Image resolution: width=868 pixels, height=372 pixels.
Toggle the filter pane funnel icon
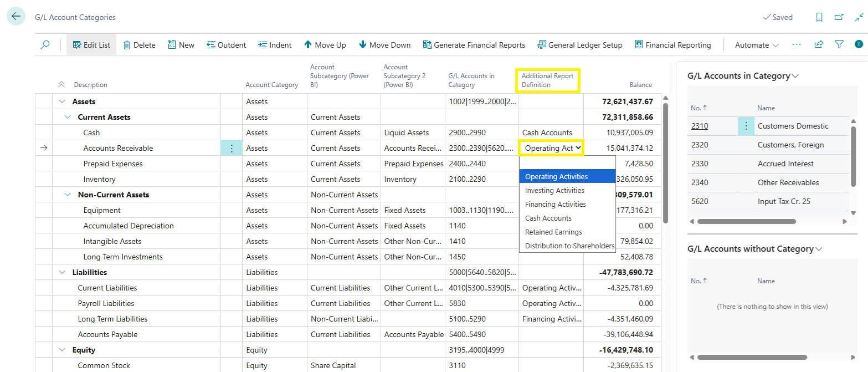coord(839,45)
